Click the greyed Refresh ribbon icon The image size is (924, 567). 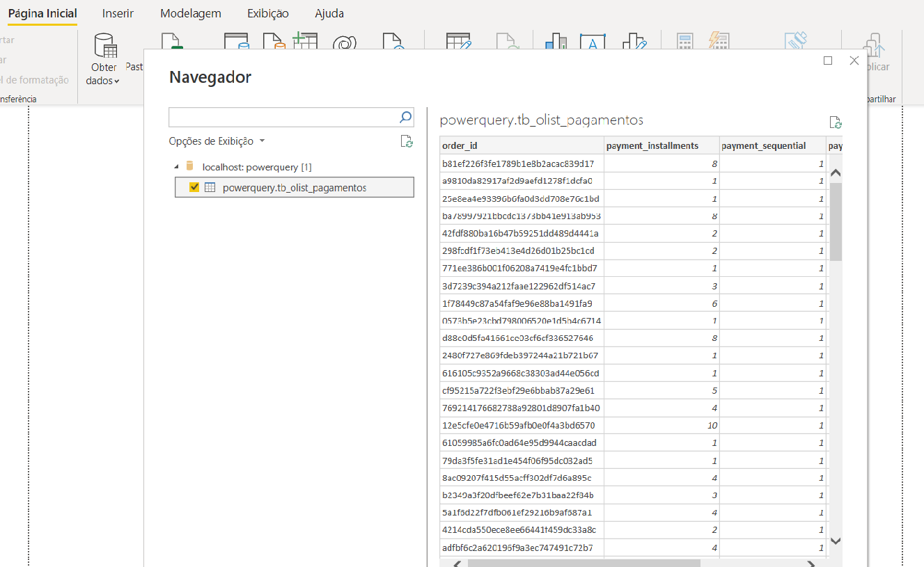(x=507, y=41)
